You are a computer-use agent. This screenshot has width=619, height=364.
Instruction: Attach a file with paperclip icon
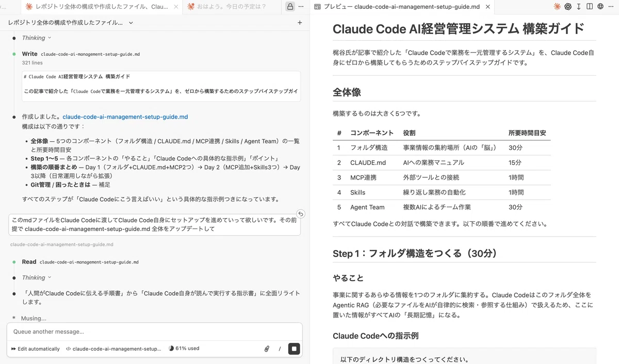(267, 349)
